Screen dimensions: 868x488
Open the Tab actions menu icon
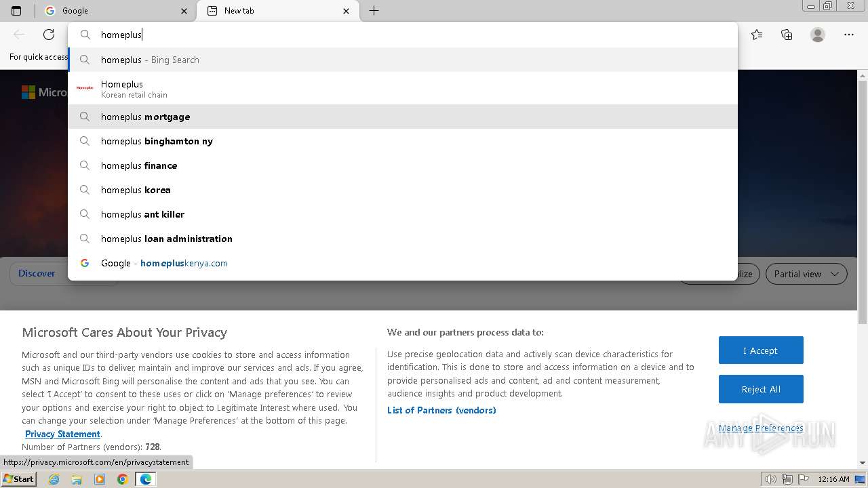(x=16, y=11)
